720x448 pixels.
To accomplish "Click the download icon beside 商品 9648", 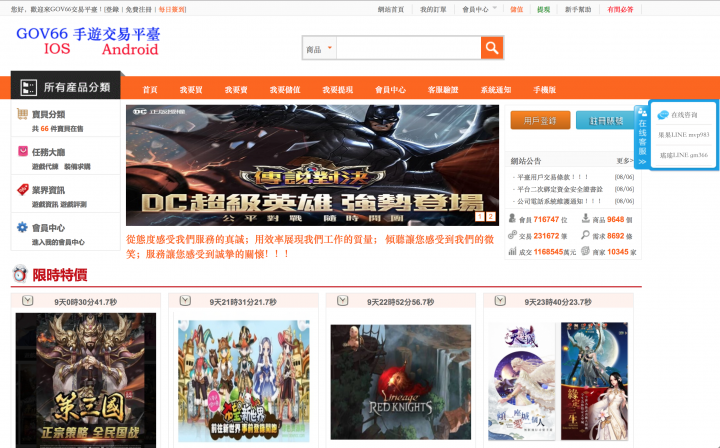I will (x=585, y=218).
